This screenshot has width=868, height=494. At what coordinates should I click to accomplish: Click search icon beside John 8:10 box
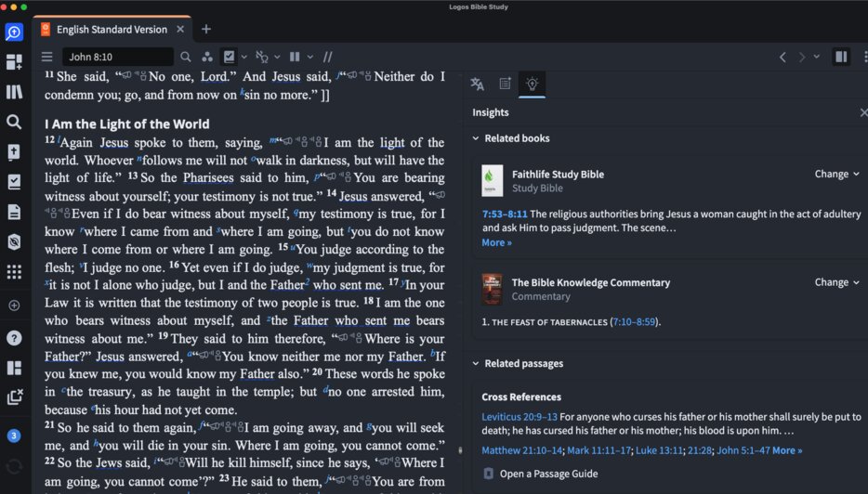pos(186,57)
